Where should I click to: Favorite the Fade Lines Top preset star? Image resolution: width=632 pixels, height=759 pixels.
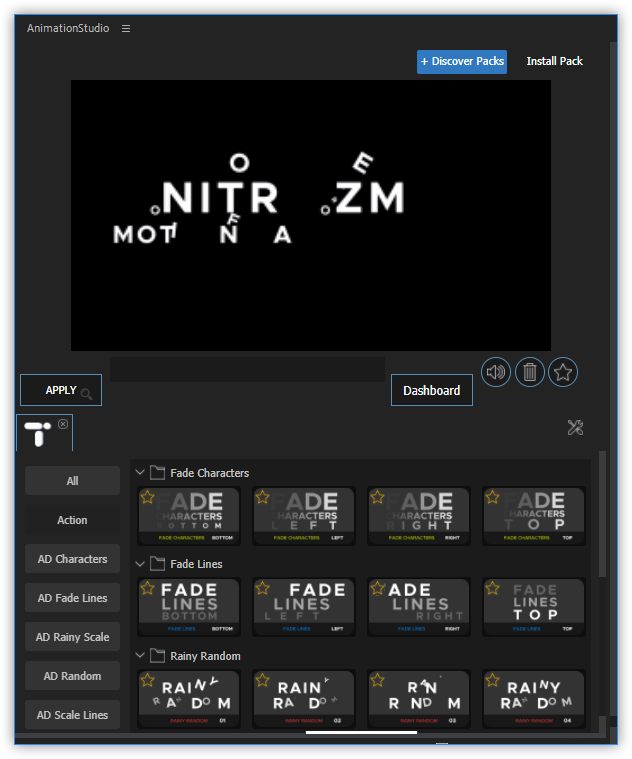tap(493, 588)
